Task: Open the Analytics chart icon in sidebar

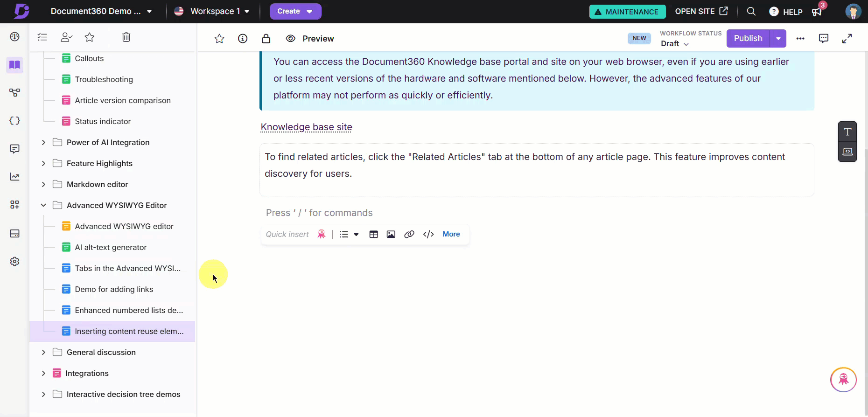Action: (15, 177)
